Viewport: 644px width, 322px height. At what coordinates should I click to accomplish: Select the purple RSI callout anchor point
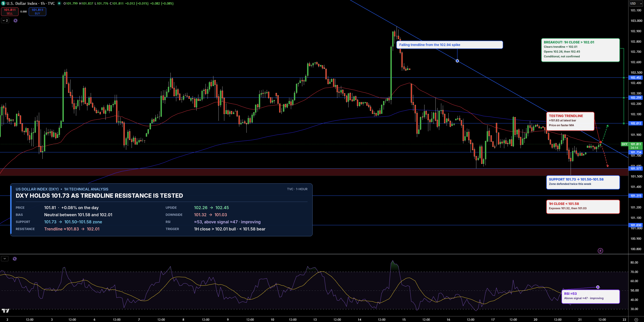click(x=598, y=287)
